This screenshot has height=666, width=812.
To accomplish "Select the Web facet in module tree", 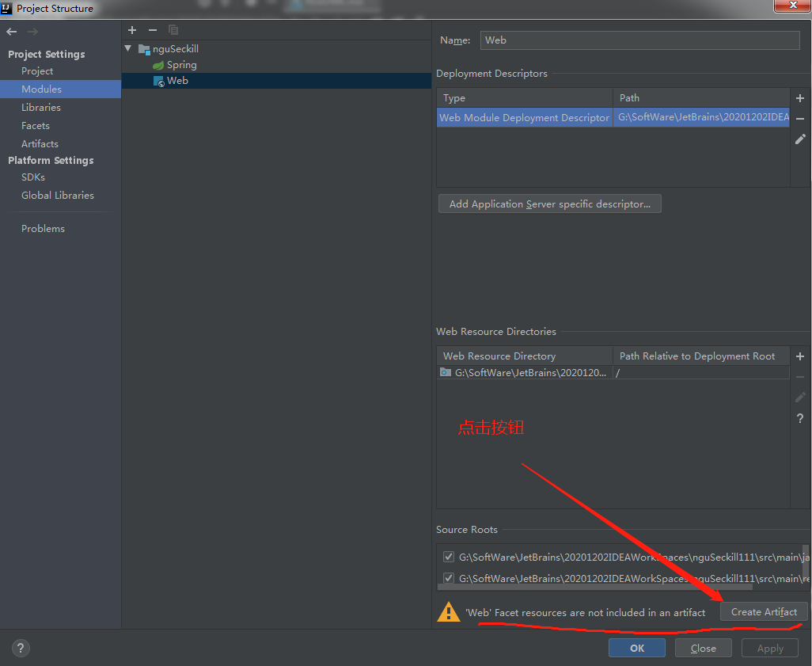I will (x=177, y=81).
